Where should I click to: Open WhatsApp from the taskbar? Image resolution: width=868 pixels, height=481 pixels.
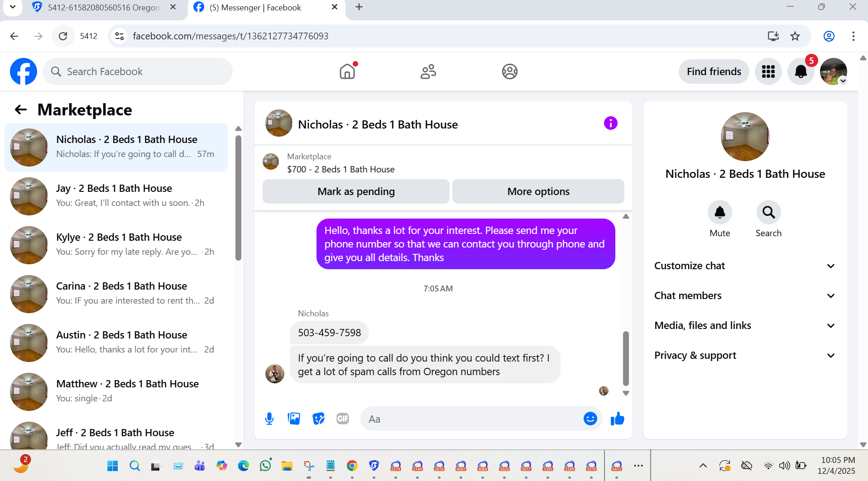pyautogui.click(x=265, y=465)
